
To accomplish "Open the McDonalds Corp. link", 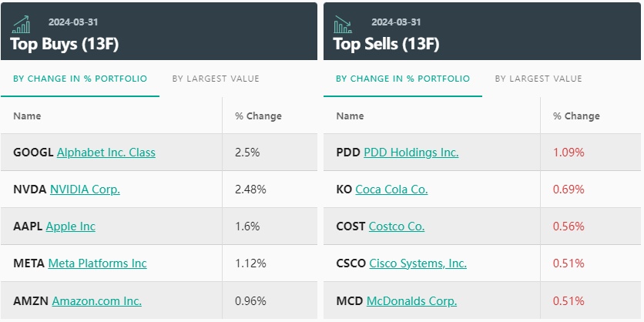I will (411, 301).
